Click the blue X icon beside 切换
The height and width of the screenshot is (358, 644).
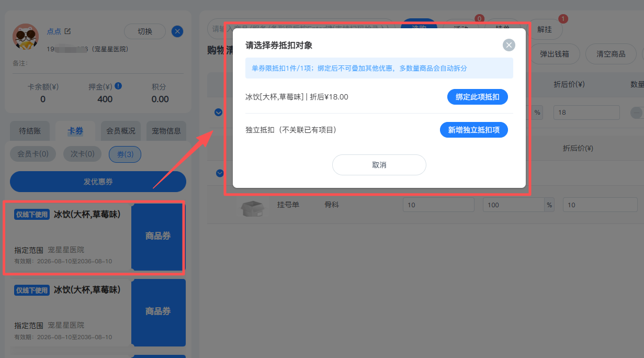pos(177,31)
